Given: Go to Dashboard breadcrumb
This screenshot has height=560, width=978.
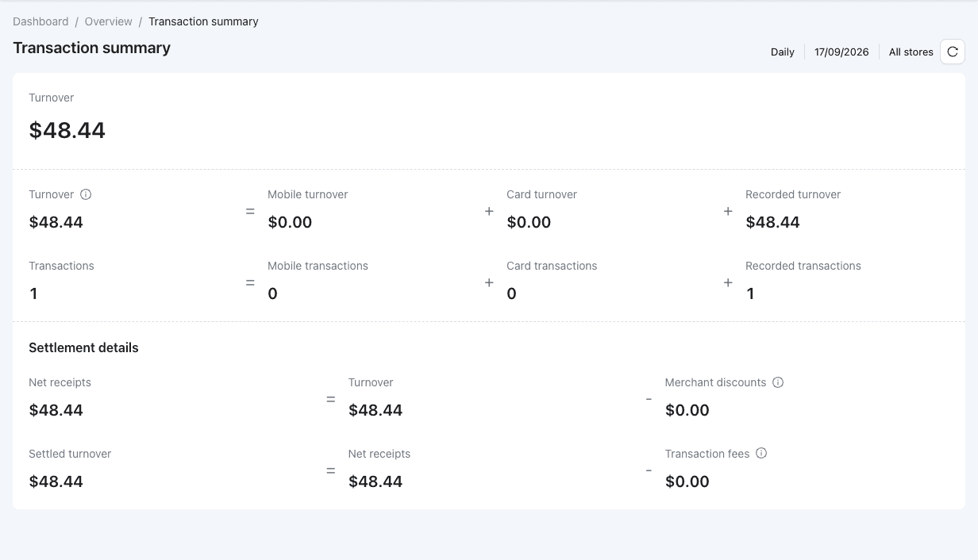Looking at the screenshot, I should click(40, 21).
